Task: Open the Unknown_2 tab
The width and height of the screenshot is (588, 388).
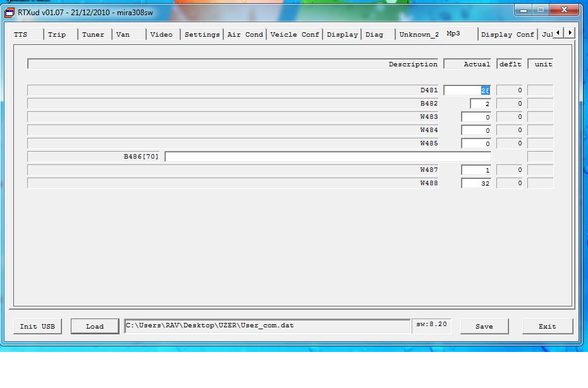Action: click(x=419, y=34)
